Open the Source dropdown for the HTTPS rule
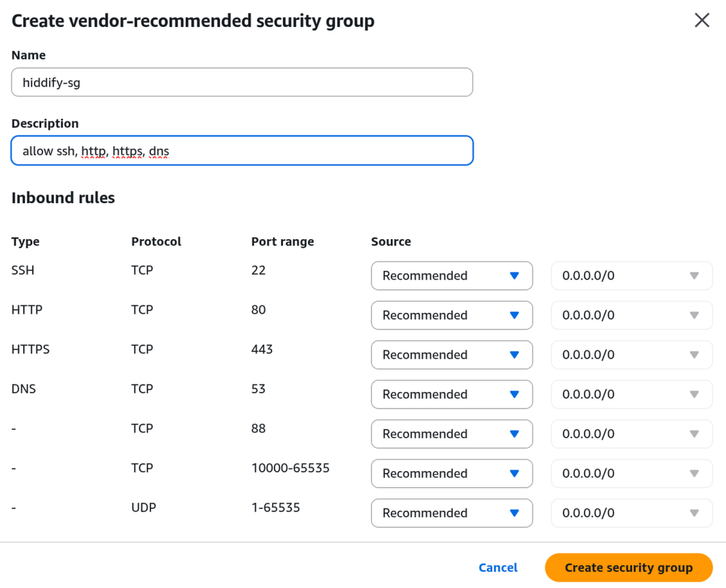The image size is (726, 588). coord(451,355)
